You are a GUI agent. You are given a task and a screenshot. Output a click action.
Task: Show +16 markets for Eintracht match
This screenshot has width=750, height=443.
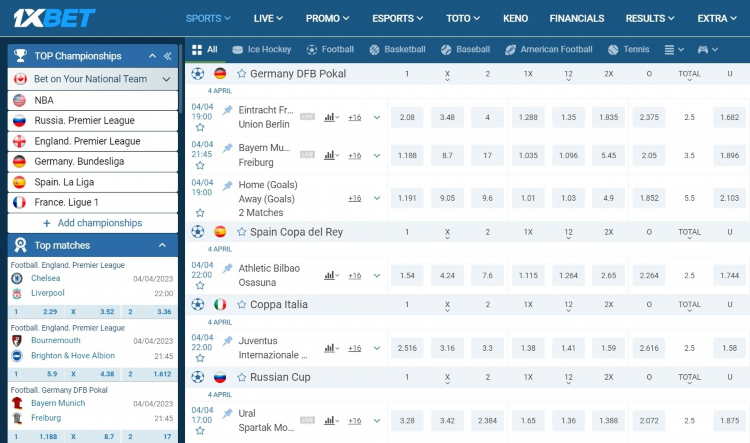(x=354, y=117)
